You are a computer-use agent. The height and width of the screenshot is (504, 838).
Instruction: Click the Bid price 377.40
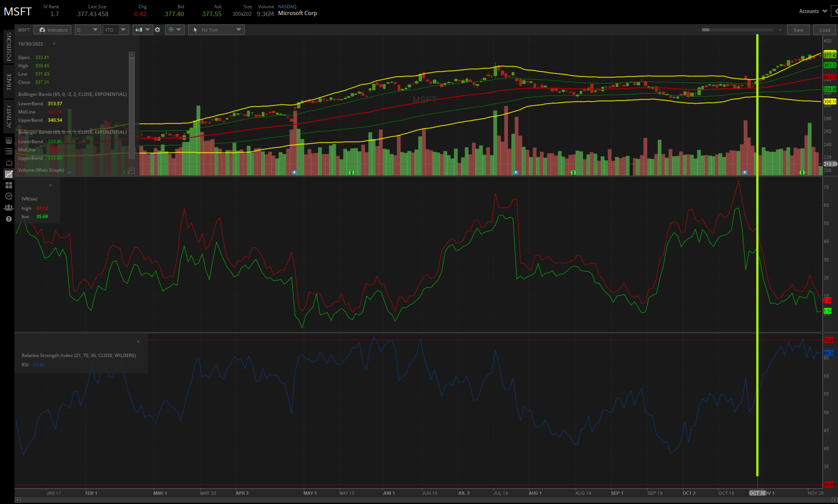175,14
